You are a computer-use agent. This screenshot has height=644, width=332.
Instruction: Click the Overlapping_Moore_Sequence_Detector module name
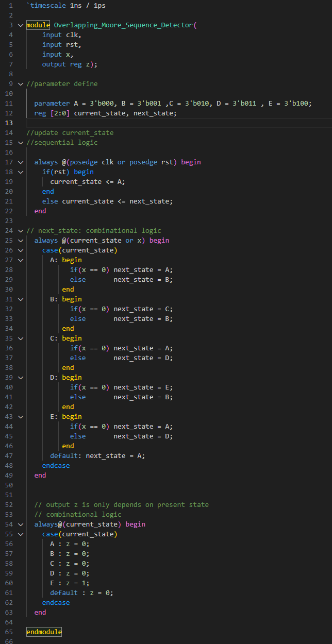click(x=123, y=25)
